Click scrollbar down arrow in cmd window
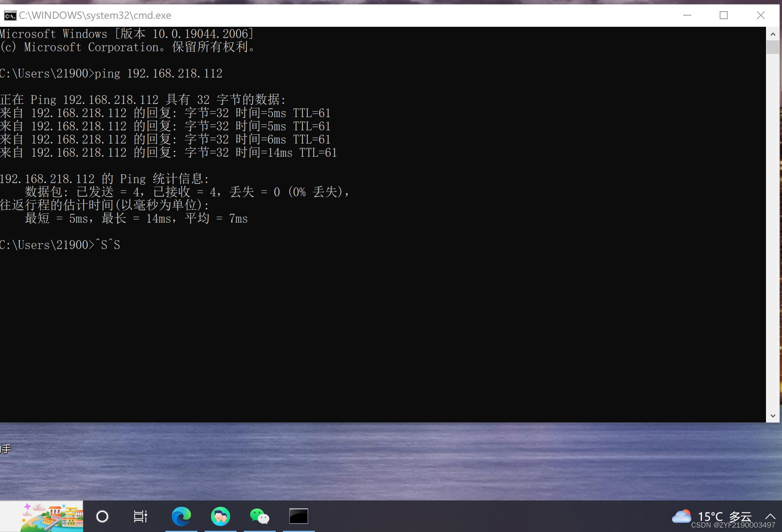The width and height of the screenshot is (782, 532). coord(773,416)
